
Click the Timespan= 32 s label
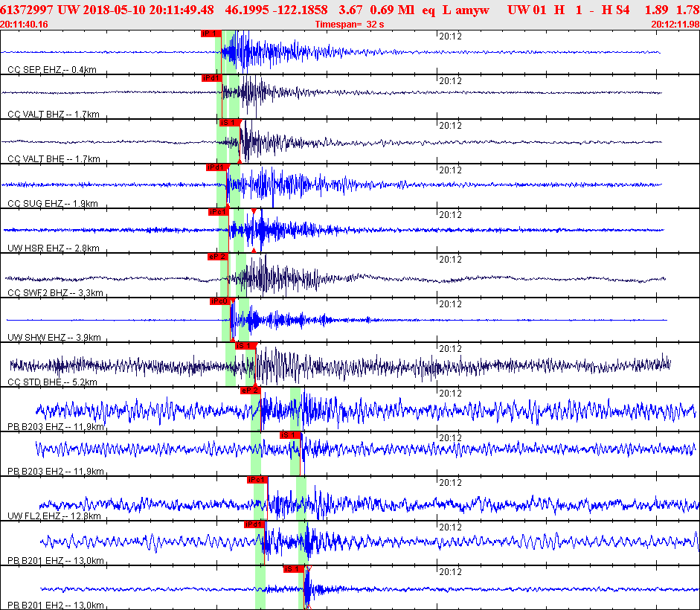coord(350,24)
